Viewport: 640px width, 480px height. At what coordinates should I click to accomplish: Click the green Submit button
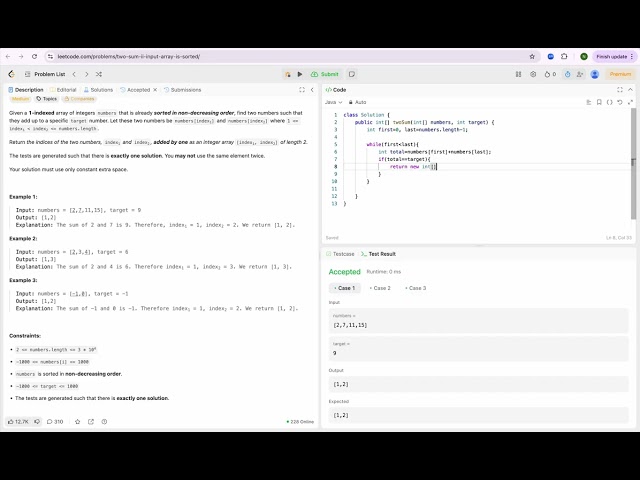tap(325, 74)
